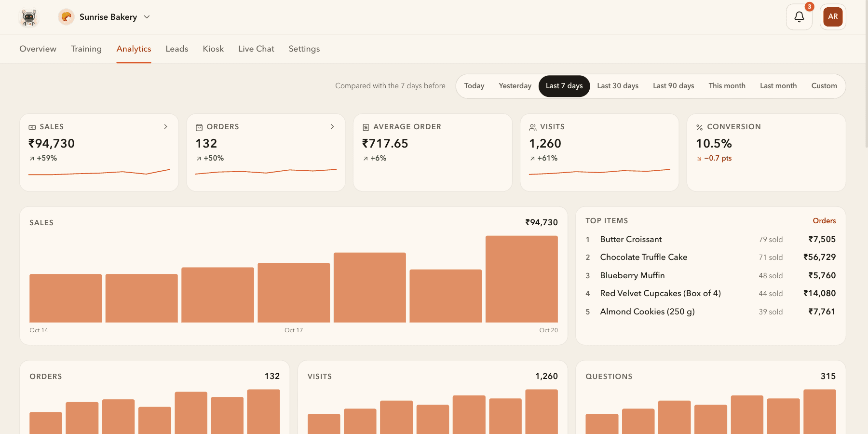Click the Visits chart total 1,260
The height and width of the screenshot is (434, 868).
[x=546, y=376]
